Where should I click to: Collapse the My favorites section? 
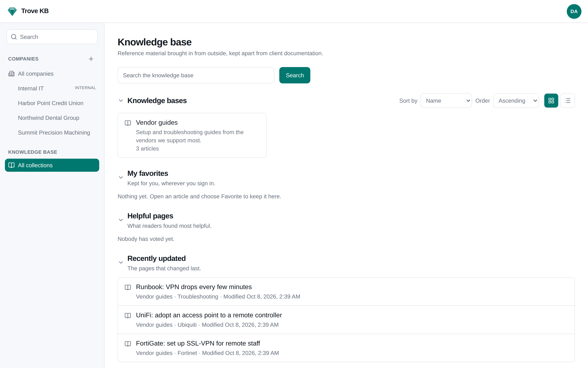click(x=121, y=177)
